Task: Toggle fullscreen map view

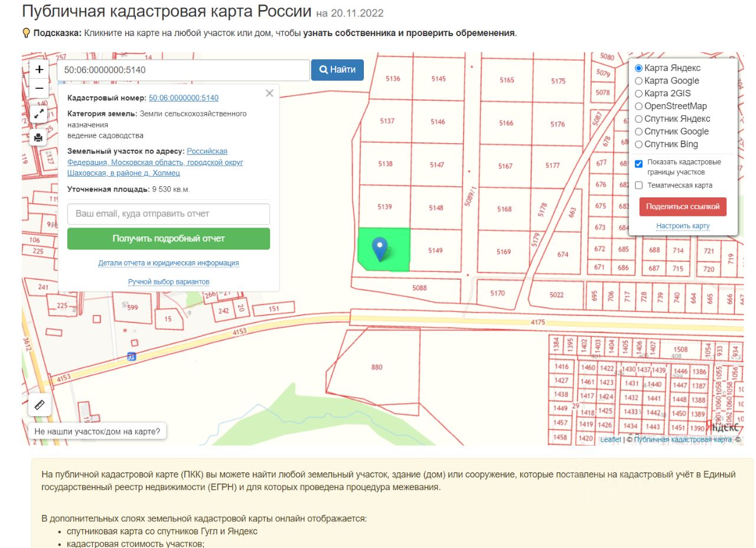Action: click(x=39, y=114)
